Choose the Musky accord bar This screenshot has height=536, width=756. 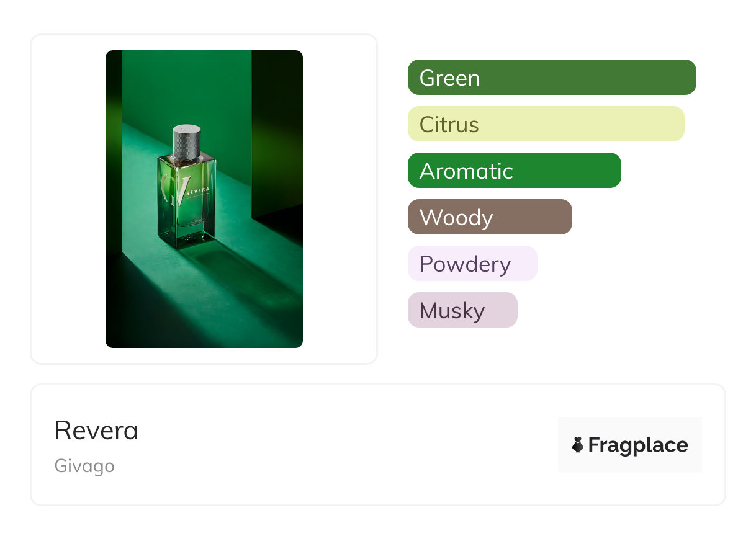point(462,310)
